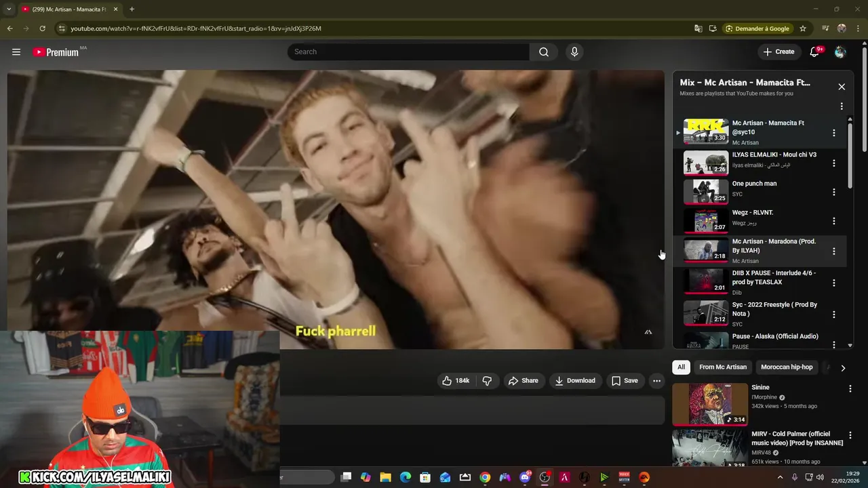Open the tab search dropdown arrow
The width and height of the screenshot is (868, 488).
pos(8,9)
